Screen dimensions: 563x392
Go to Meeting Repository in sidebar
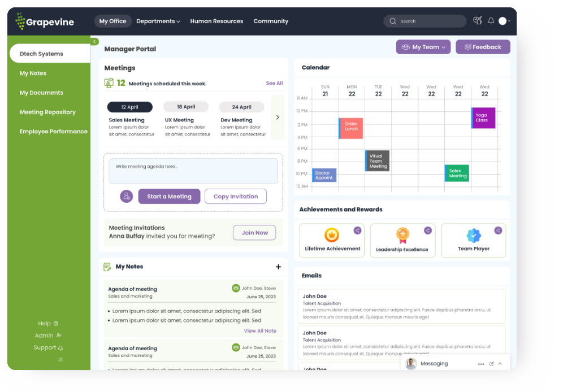click(x=47, y=112)
